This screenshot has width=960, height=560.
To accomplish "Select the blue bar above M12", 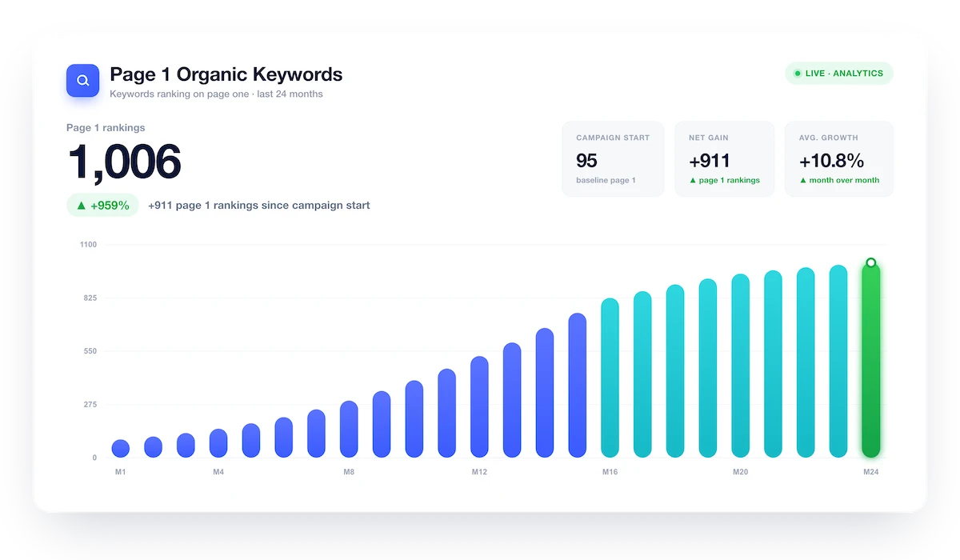I will (479, 407).
